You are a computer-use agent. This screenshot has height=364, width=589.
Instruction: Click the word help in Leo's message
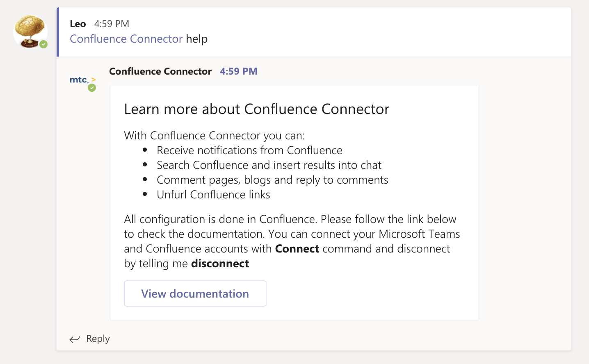tap(197, 39)
